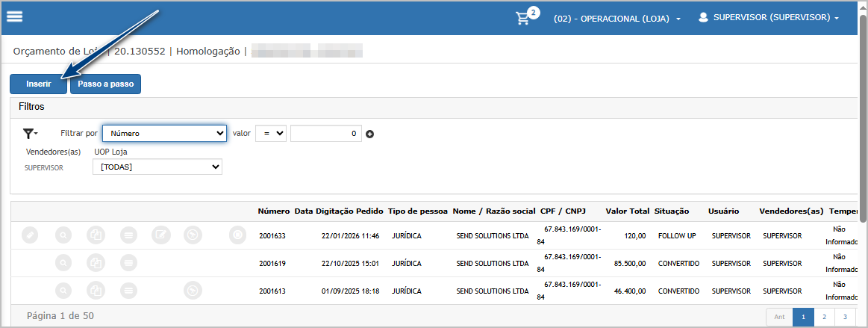Click the filter value input field

[325, 133]
